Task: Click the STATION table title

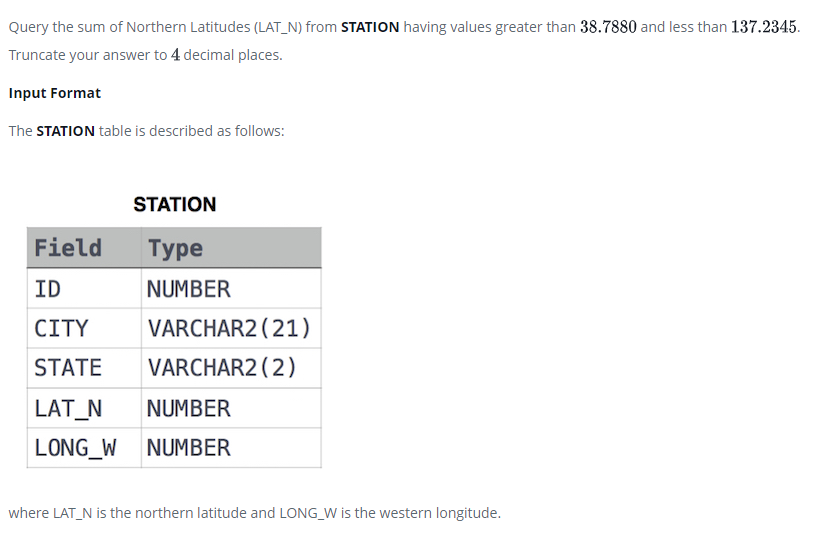Action: tap(174, 204)
